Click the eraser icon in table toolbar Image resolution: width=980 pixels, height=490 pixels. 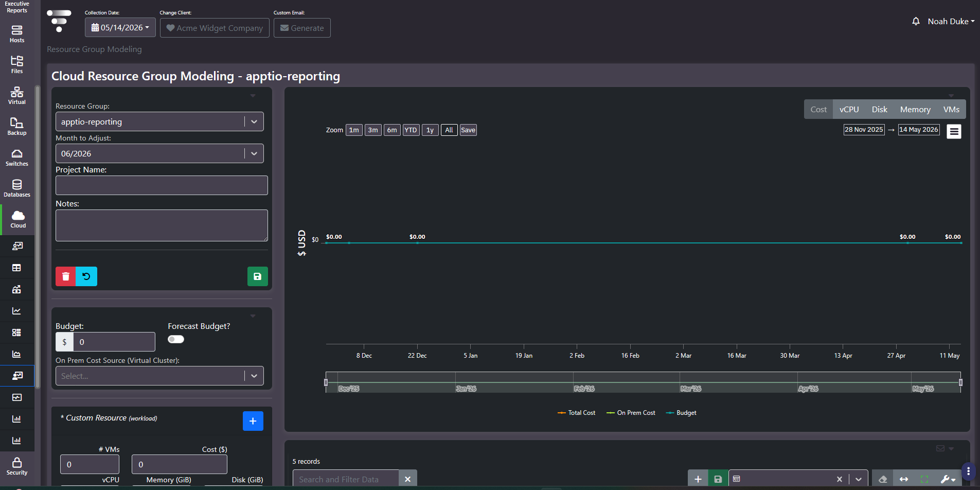tap(883, 479)
